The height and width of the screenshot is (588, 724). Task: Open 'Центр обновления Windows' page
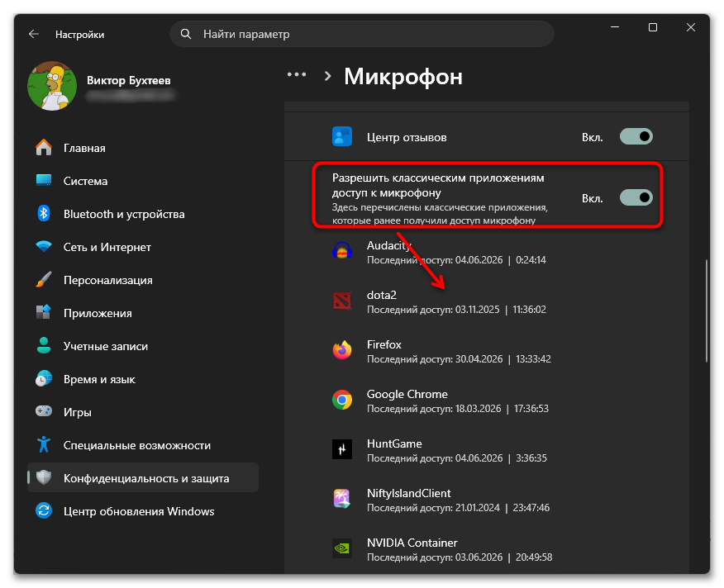pyautogui.click(x=143, y=511)
